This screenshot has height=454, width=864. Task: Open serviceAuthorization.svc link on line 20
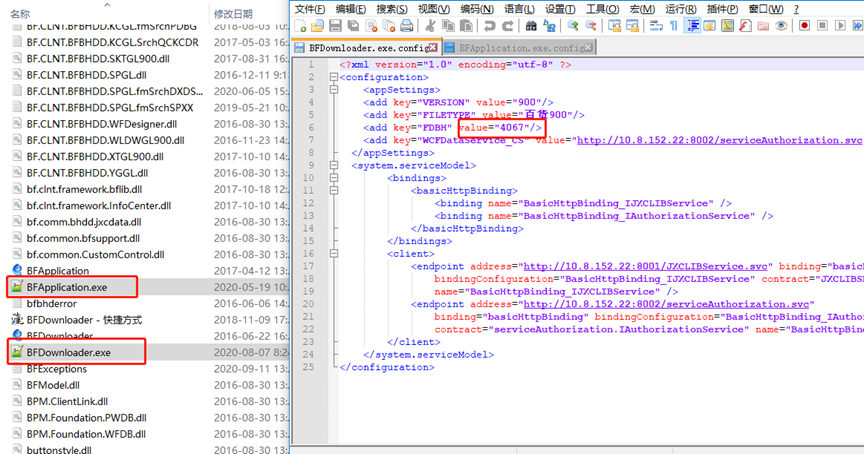[666, 304]
